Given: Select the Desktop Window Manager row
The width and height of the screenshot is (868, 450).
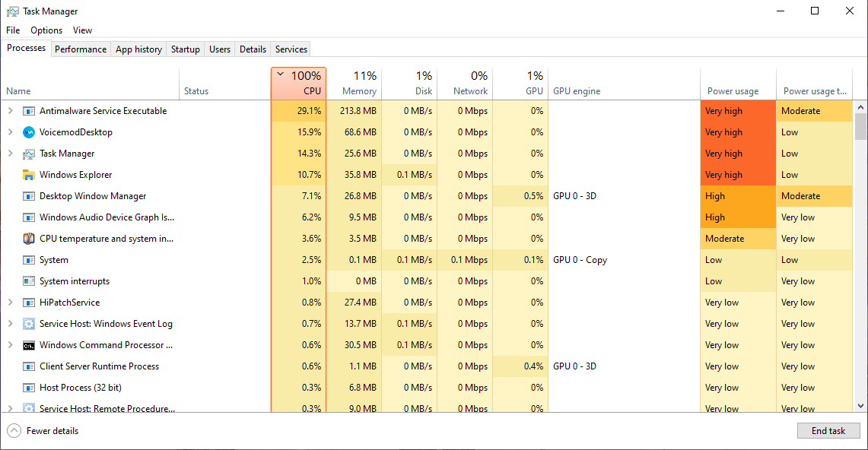Looking at the screenshot, I should click(x=93, y=196).
